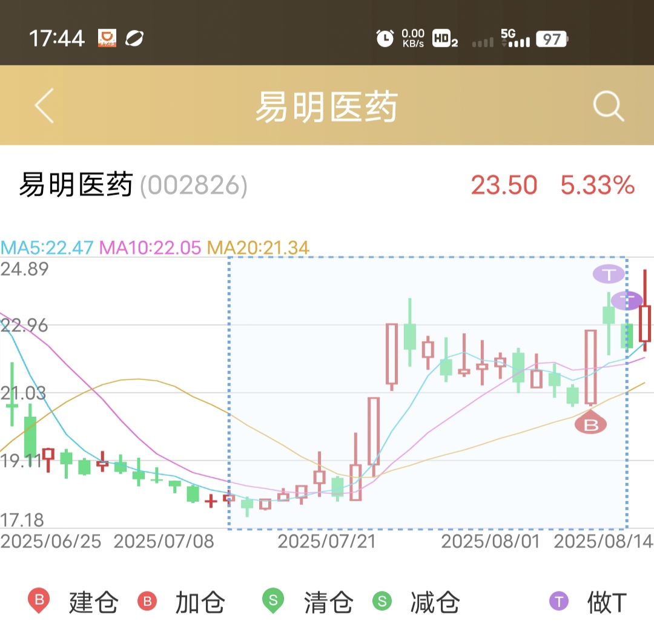This screenshot has height=644, width=654.
Task: Tap the alarm clock status icon
Action: pos(385,38)
